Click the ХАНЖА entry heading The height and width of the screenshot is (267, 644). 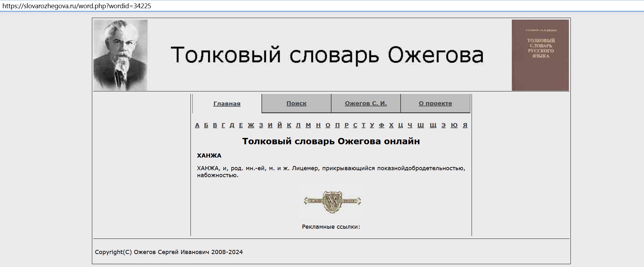pos(209,156)
